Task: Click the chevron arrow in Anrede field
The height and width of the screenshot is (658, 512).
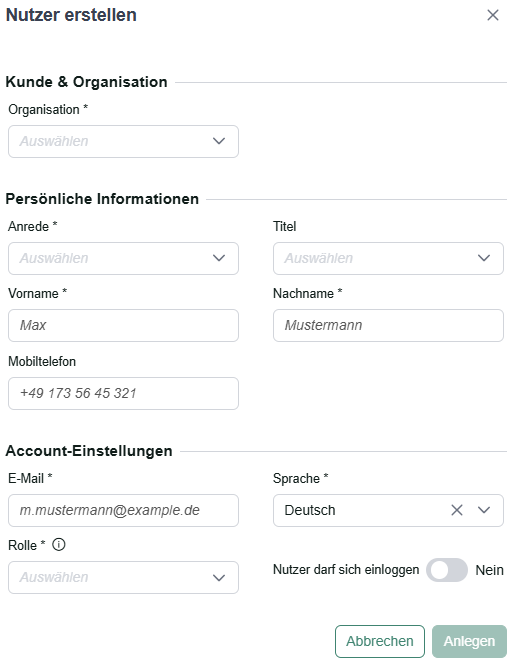Action: pyautogui.click(x=219, y=258)
